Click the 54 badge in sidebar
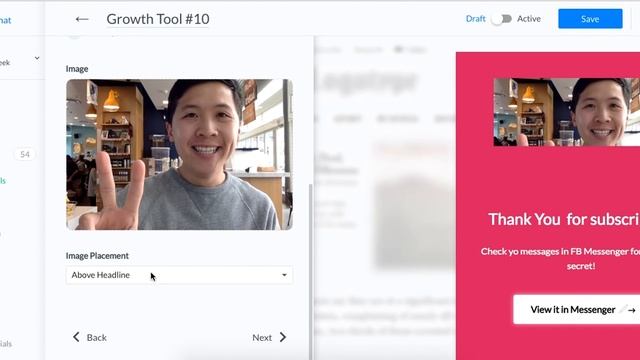Image resolution: width=640 pixels, height=360 pixels. pyautogui.click(x=25, y=154)
